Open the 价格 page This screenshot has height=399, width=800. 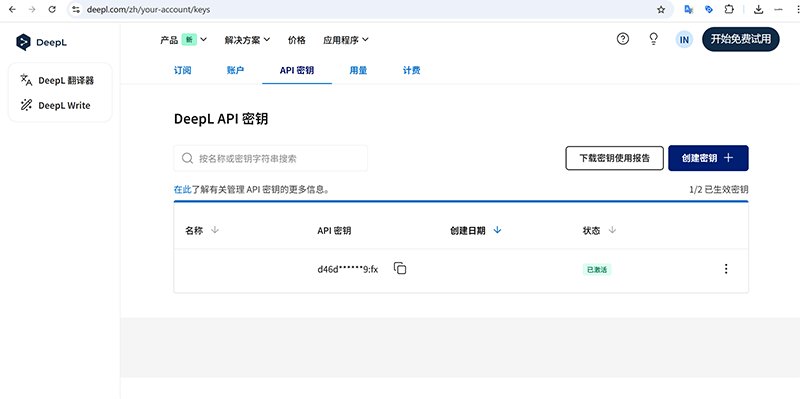296,40
